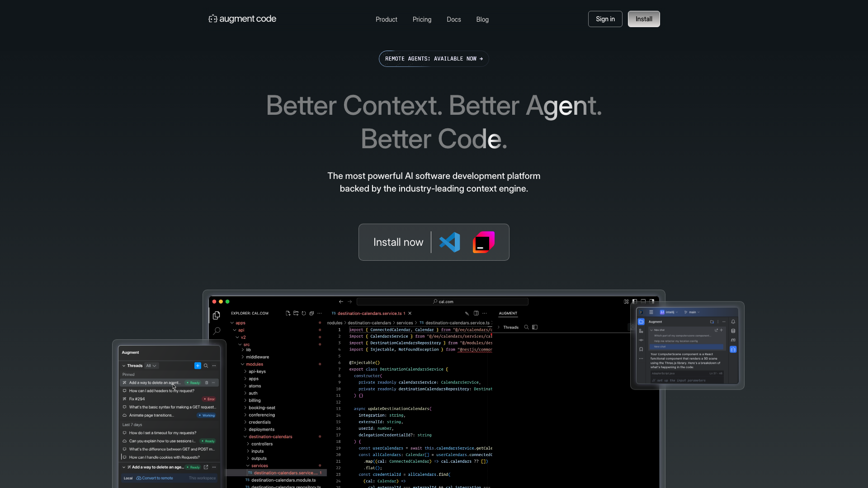This screenshot has width=868, height=488.
Task: Refresh the Explorer file tree
Action: [x=304, y=313]
